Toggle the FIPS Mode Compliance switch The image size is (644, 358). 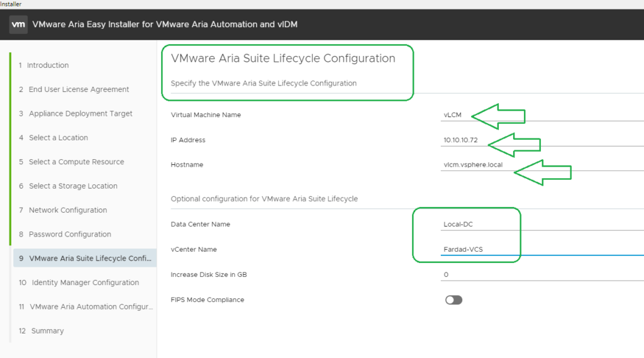[x=453, y=300]
